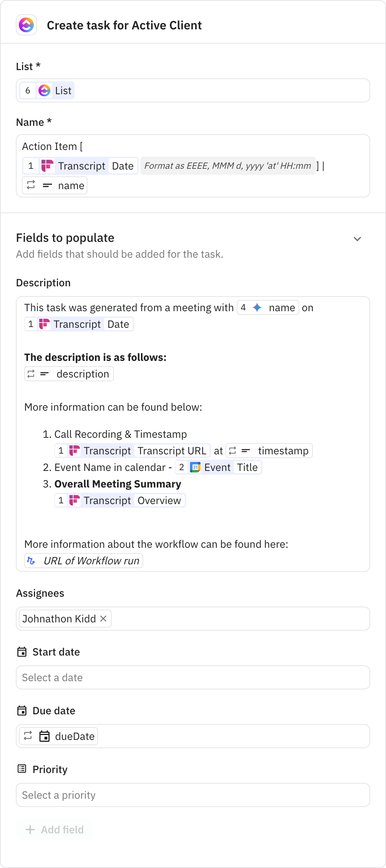Click the calendar icon beside Due date
Image resolution: width=386 pixels, height=868 pixels.
[22, 710]
